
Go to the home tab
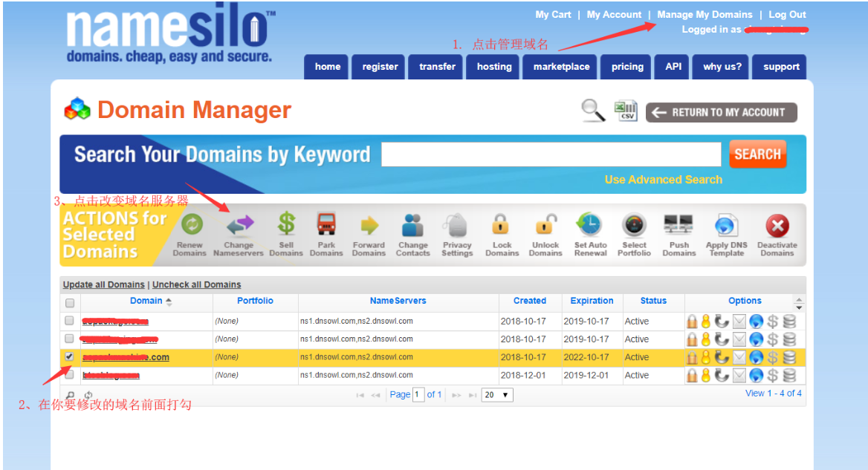(327, 67)
